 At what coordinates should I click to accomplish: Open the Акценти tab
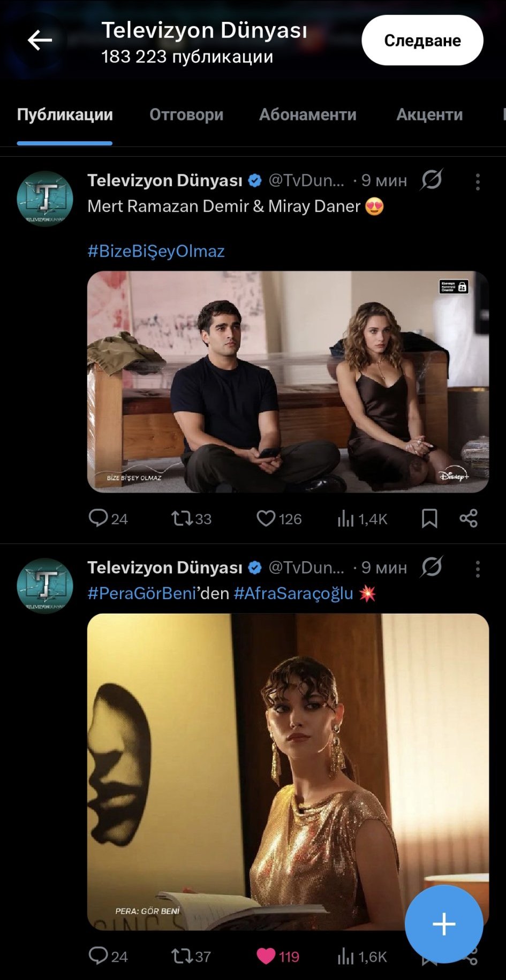tap(429, 114)
